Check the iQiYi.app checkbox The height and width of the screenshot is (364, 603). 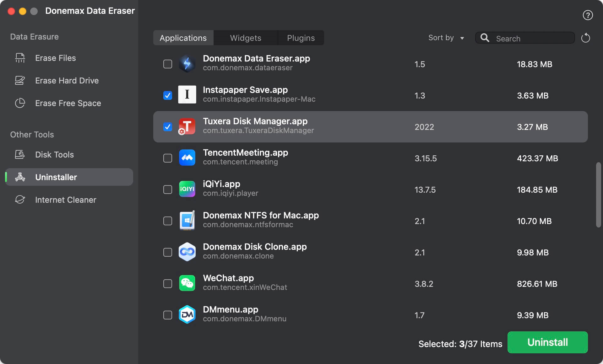point(168,190)
